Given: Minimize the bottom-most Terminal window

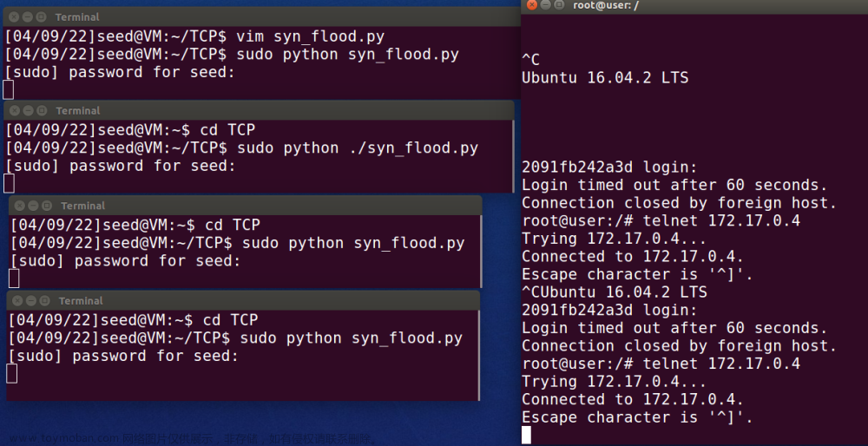Looking at the screenshot, I should pyautogui.click(x=31, y=301).
